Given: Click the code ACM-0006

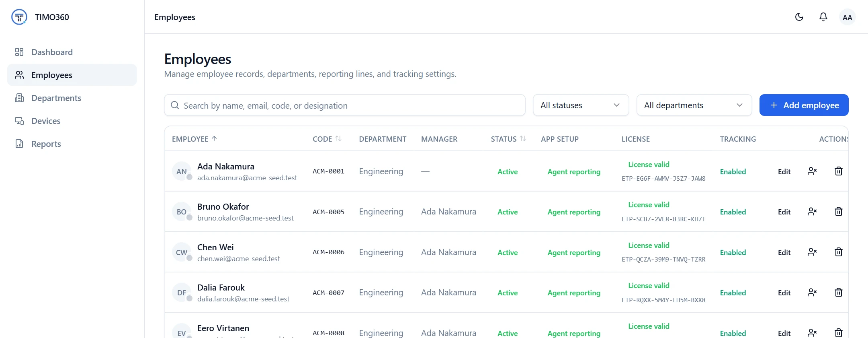Looking at the screenshot, I should click(x=328, y=252).
